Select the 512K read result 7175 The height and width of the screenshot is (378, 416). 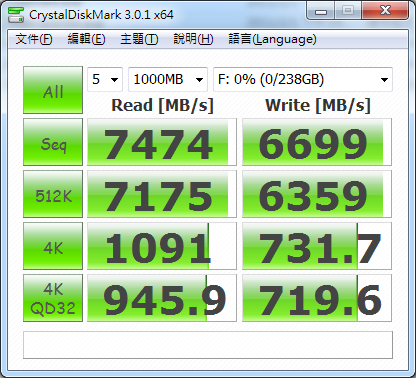pos(162,194)
